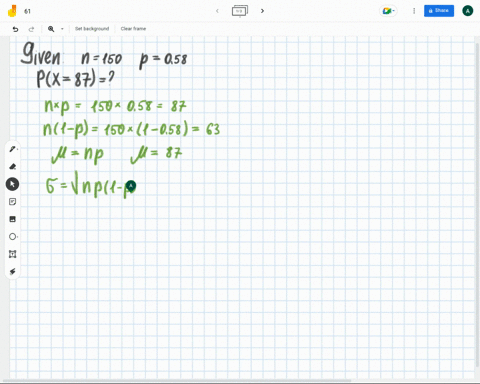Click the collaborator cursor marker on canvas
480x384 pixels.
coord(131,186)
